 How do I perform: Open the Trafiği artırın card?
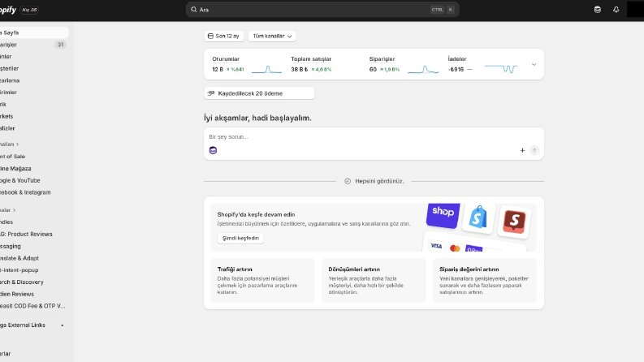pos(262,280)
